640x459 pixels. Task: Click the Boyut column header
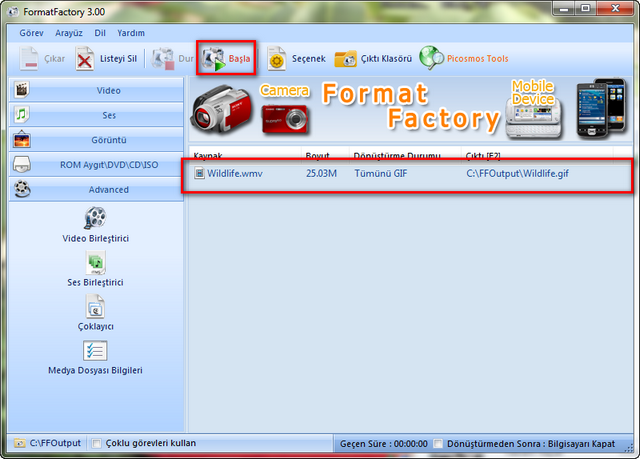[x=325, y=155]
